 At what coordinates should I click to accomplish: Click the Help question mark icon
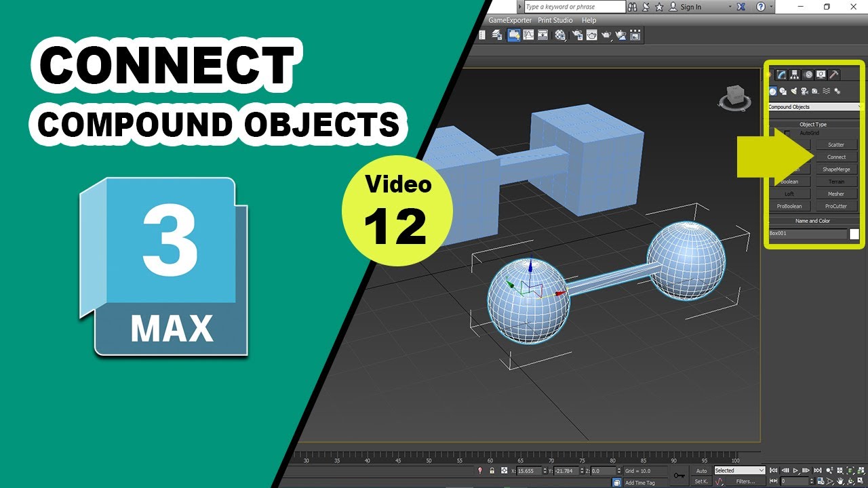(x=761, y=7)
